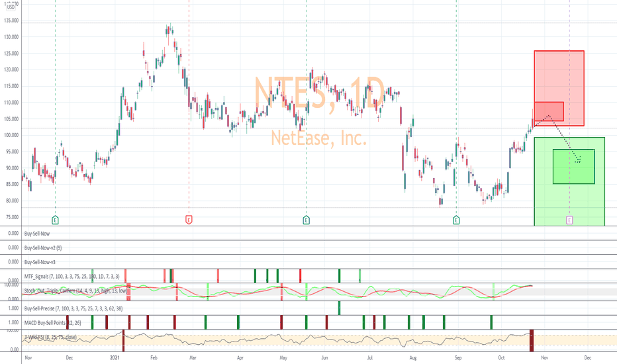Click the Oct label on time axis
The height and width of the screenshot is (364, 617).
coord(501,357)
